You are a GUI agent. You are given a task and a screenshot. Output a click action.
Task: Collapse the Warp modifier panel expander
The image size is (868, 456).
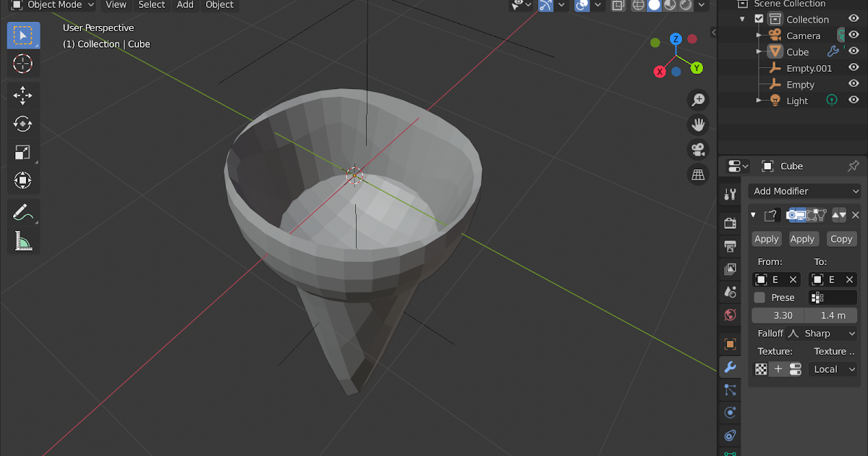click(753, 215)
